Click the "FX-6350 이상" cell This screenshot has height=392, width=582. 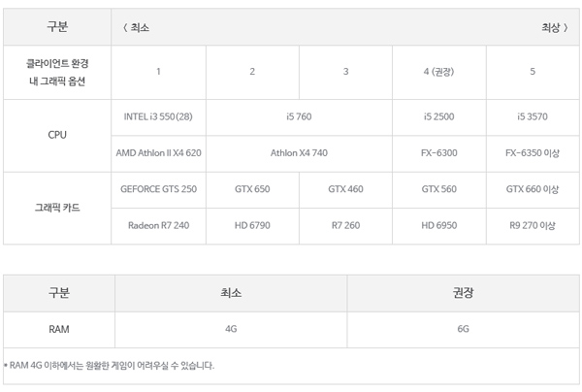coord(533,153)
